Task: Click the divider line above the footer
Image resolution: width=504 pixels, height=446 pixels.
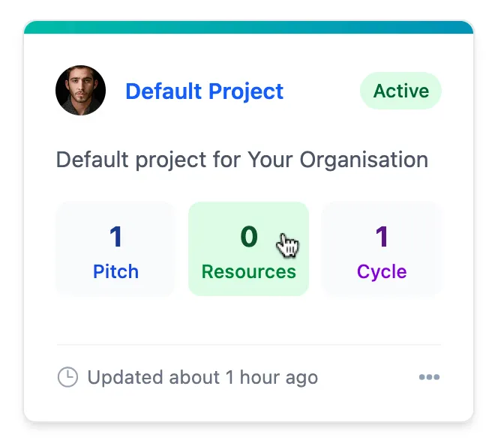Action: coord(248,345)
